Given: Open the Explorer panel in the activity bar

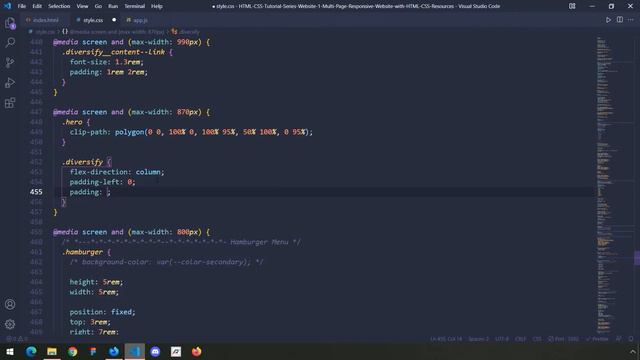Looking at the screenshot, I should (10, 23).
